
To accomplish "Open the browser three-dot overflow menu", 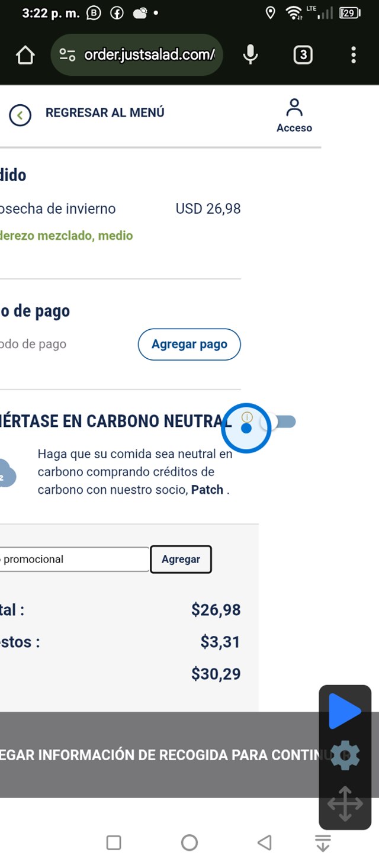I will (354, 55).
